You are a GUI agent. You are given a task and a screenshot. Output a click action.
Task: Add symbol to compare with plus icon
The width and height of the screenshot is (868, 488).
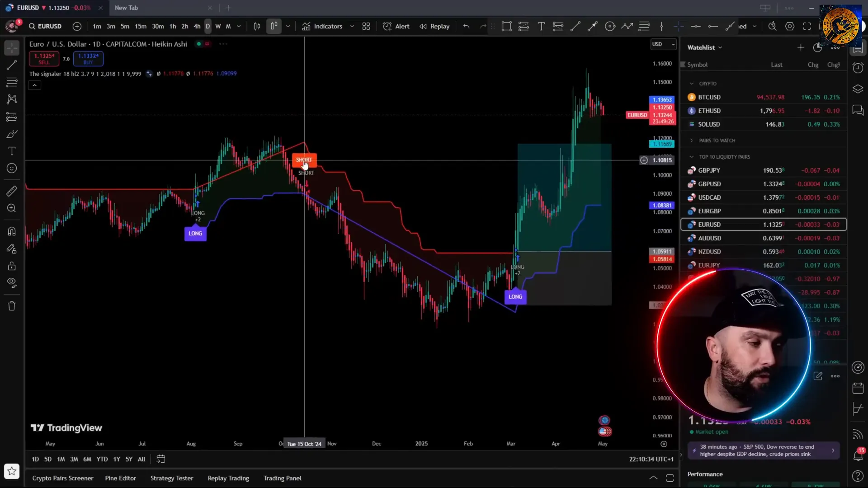click(77, 26)
